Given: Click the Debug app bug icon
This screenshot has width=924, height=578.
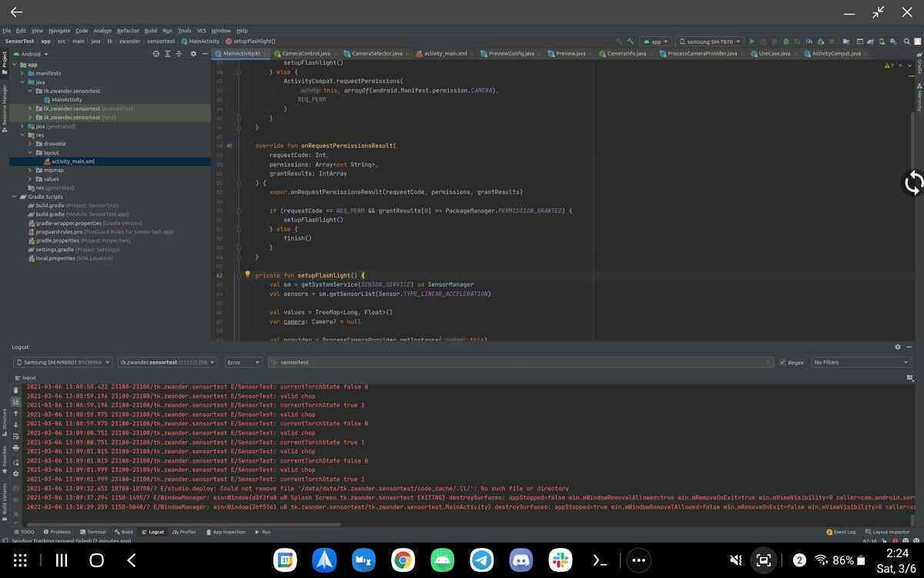Looking at the screenshot, I should (785, 41).
